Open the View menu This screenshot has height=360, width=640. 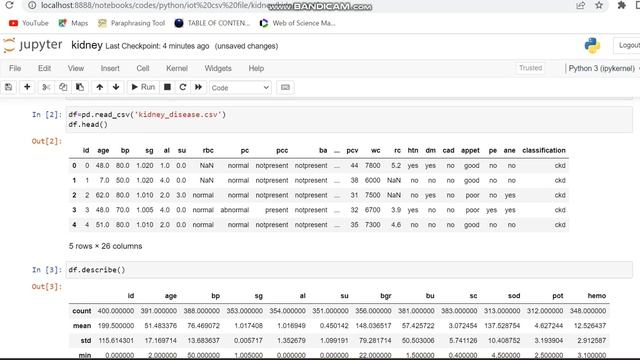tap(76, 68)
